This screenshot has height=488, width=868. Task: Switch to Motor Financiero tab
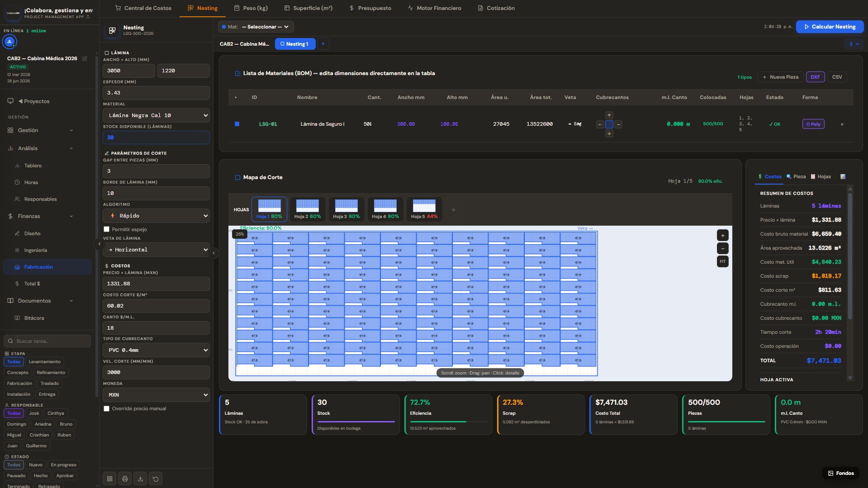click(x=434, y=8)
